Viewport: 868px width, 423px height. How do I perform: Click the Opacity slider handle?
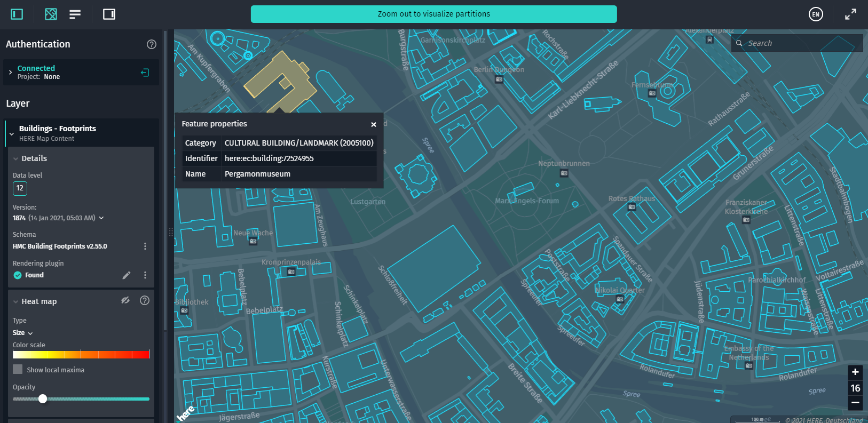click(43, 398)
